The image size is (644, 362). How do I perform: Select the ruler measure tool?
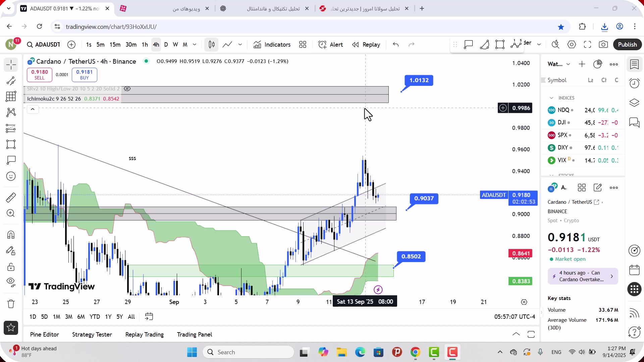click(x=11, y=197)
